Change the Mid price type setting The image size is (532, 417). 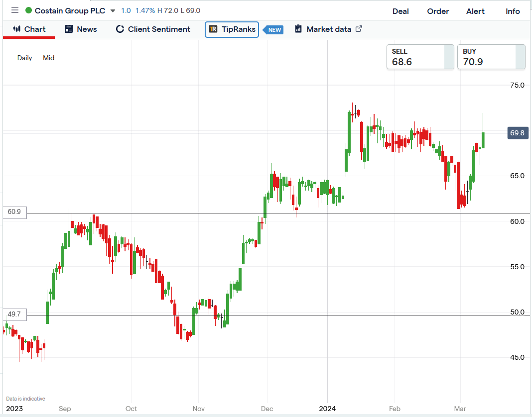(x=48, y=58)
